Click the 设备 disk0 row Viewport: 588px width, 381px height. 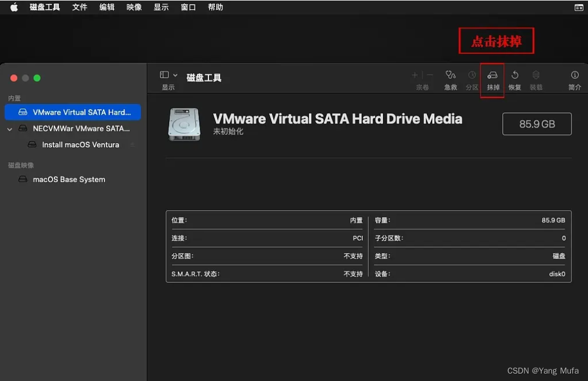470,274
